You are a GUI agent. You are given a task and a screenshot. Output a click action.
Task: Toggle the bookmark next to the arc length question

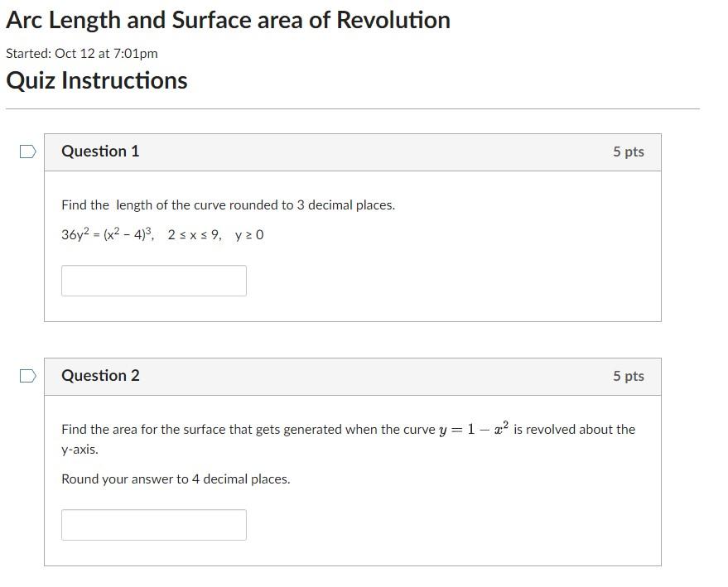[x=27, y=150]
